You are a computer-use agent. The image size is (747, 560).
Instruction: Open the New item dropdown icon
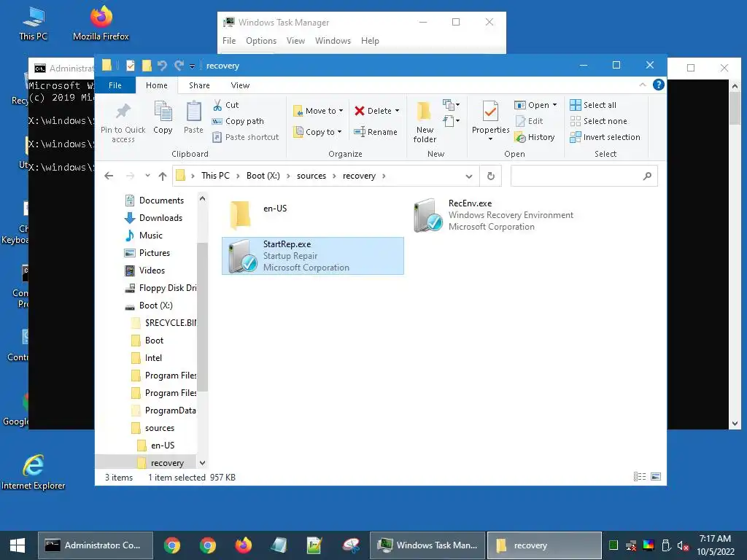(x=451, y=105)
